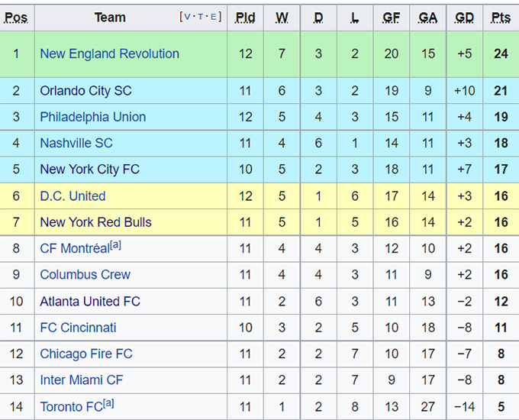
Task: Open the T (talk) template link
Action: [201, 17]
